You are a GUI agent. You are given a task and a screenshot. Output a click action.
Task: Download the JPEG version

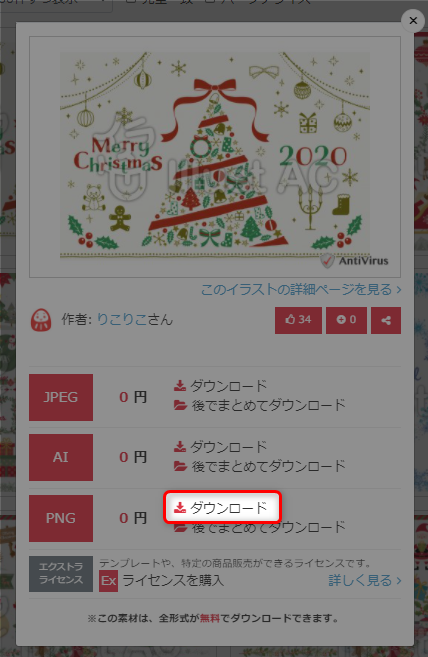click(x=220, y=385)
